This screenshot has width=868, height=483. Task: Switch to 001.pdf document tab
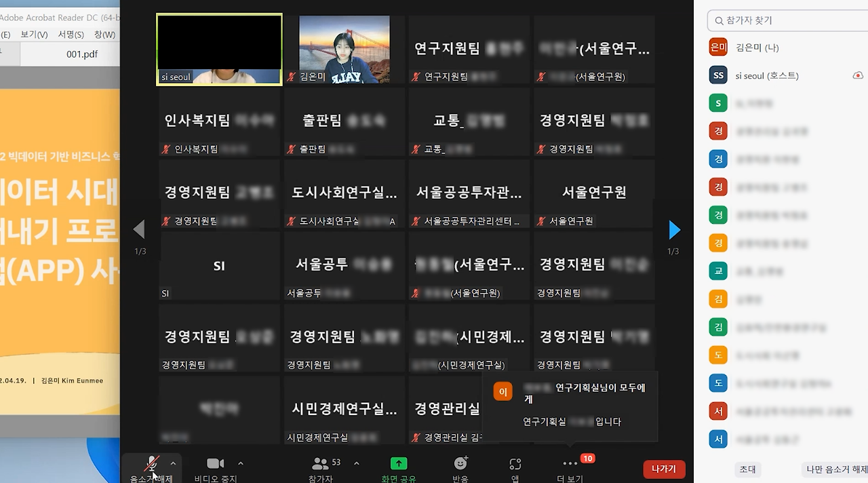click(82, 54)
